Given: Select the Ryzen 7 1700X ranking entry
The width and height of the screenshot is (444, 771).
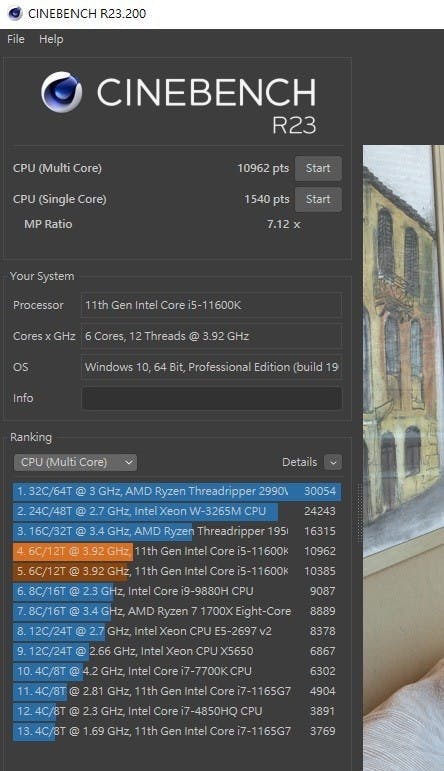Looking at the screenshot, I should [x=177, y=611].
